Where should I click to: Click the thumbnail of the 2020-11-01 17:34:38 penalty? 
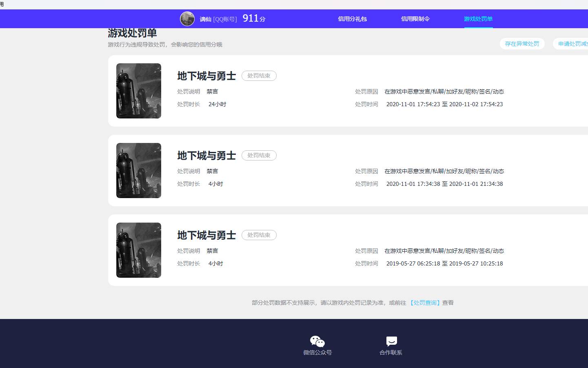[139, 170]
